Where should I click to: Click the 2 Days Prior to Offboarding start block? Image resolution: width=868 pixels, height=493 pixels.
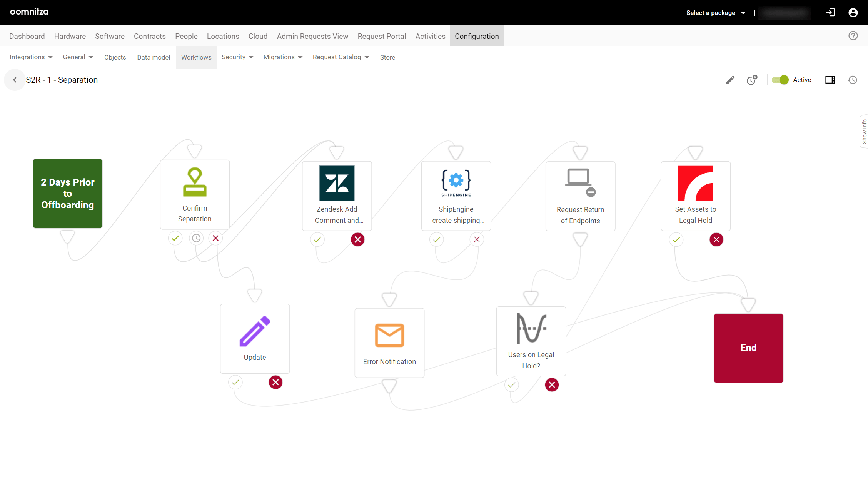[x=68, y=194]
